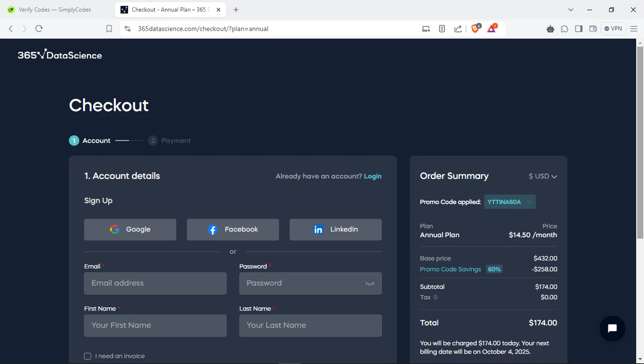Open the extensions puzzle icon
Image resolution: width=644 pixels, height=364 pixels.
tap(565, 29)
